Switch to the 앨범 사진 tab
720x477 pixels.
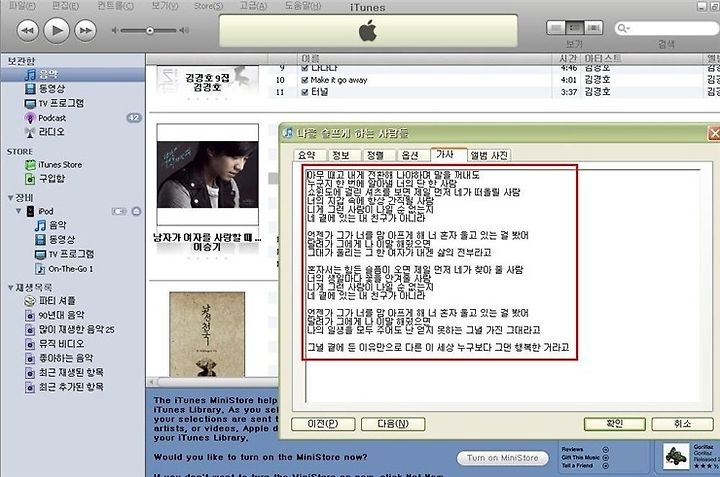[x=489, y=155]
